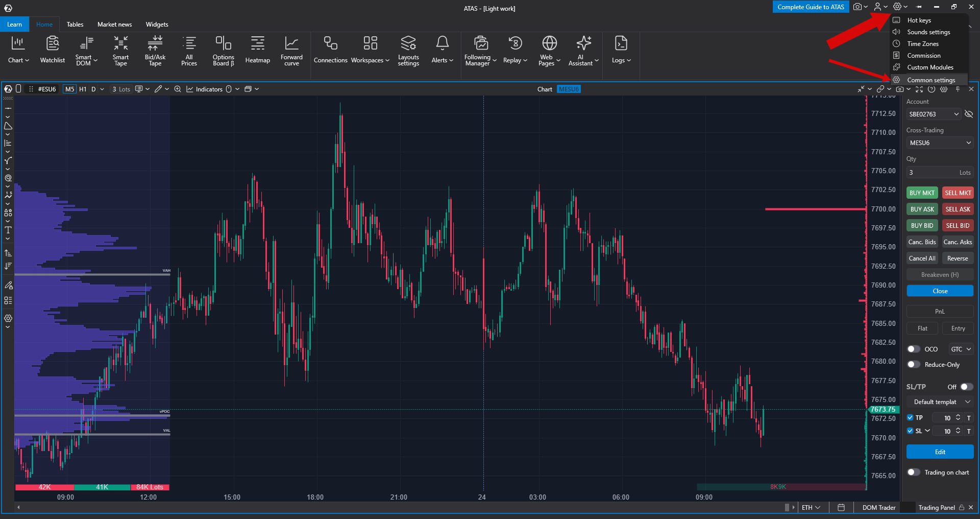Pin the chart window
Screen dimensions: 980x519
pyautogui.click(x=958, y=89)
